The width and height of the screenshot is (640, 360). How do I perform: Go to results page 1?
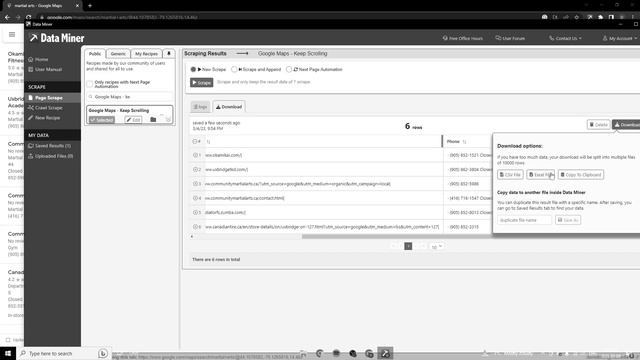pyautogui.click(x=408, y=246)
